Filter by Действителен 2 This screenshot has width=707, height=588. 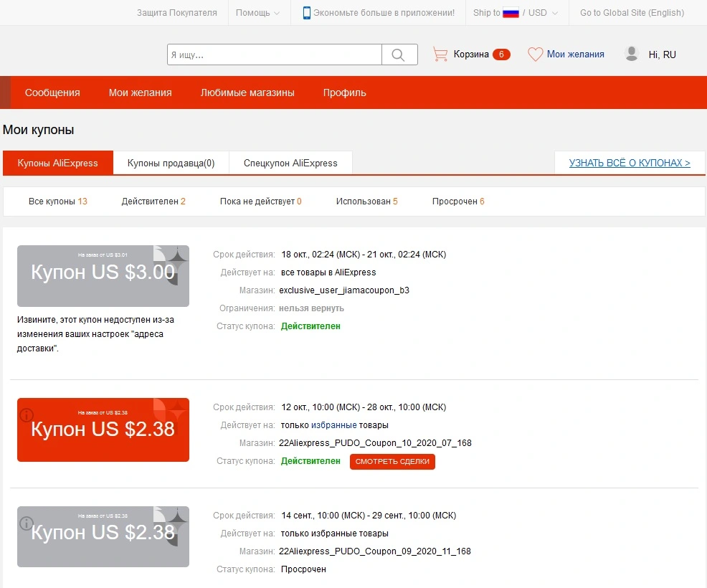[x=153, y=201]
